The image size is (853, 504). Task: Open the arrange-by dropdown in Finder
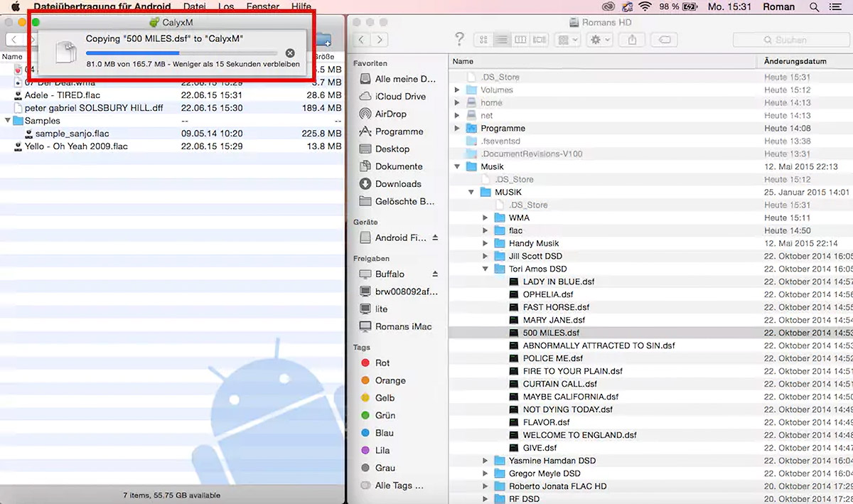point(568,40)
